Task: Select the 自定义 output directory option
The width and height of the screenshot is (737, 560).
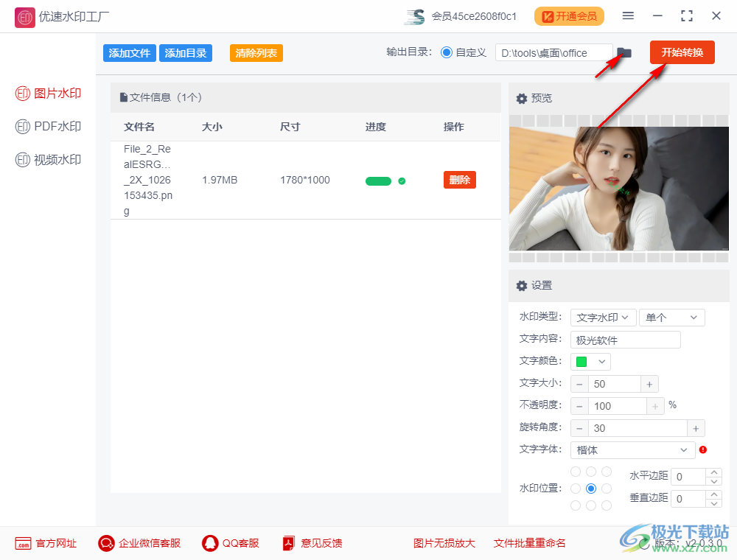Action: click(x=448, y=52)
